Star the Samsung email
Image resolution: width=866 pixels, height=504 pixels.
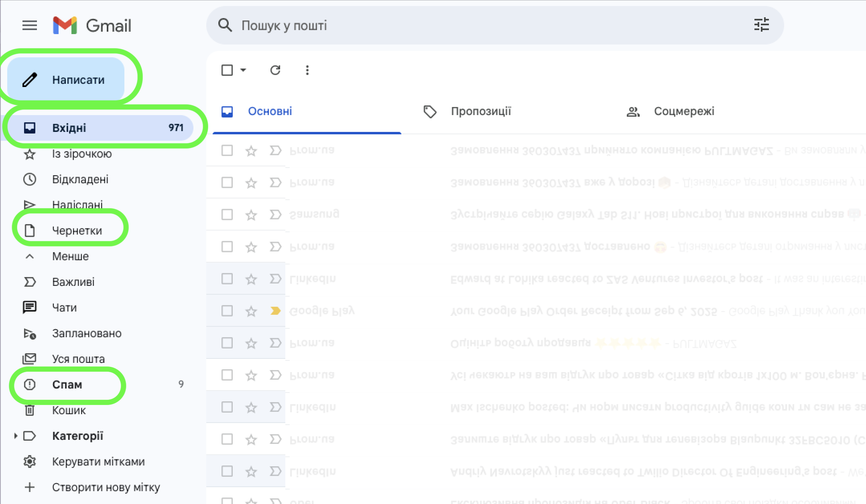pos(251,215)
